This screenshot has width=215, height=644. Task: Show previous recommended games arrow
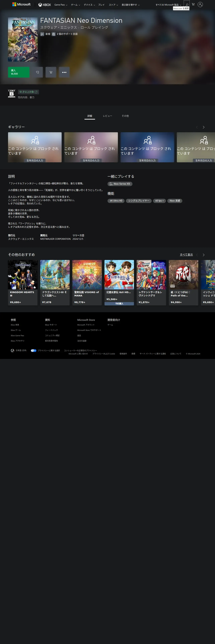(197, 255)
